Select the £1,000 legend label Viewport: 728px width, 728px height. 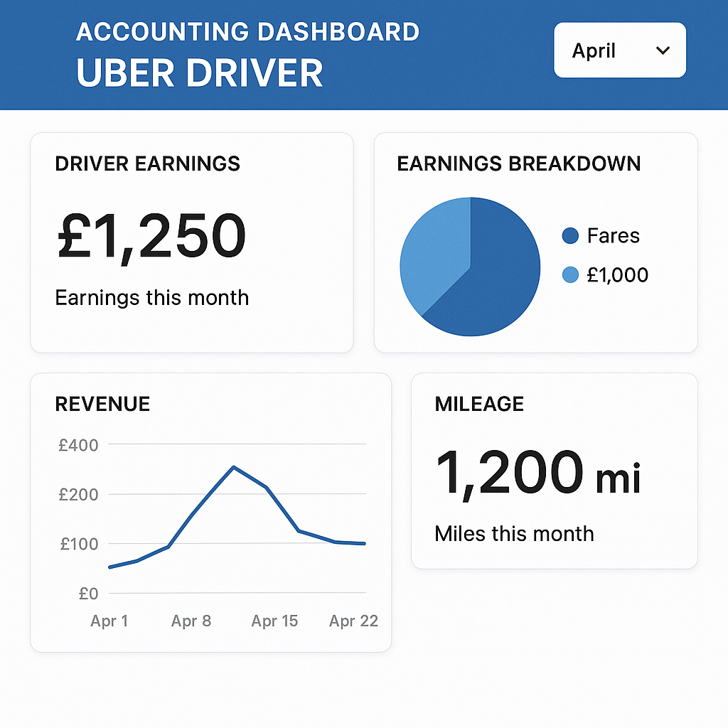tap(618, 275)
